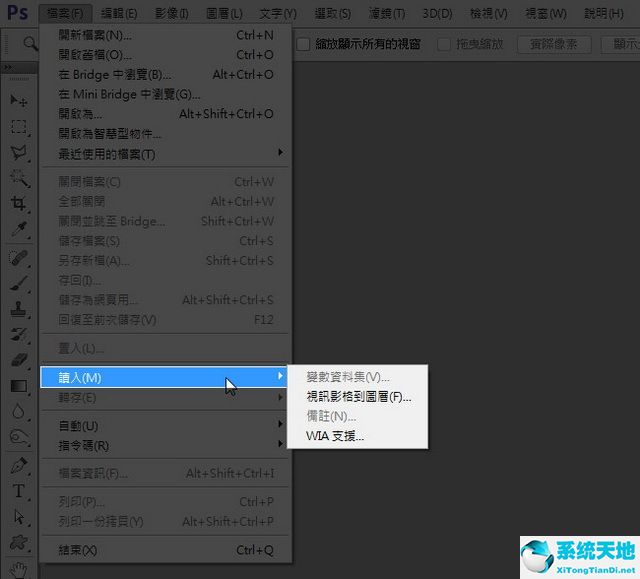This screenshot has height=579, width=640.
Task: Select 在 Mini Bridge 中瀏覽(G)... entry
Action: tap(166, 94)
